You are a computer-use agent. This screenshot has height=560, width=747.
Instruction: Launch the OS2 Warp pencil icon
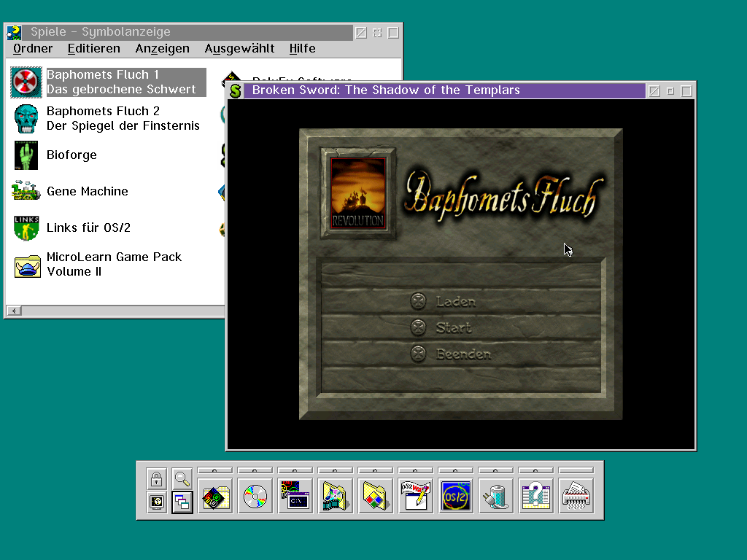(415, 496)
